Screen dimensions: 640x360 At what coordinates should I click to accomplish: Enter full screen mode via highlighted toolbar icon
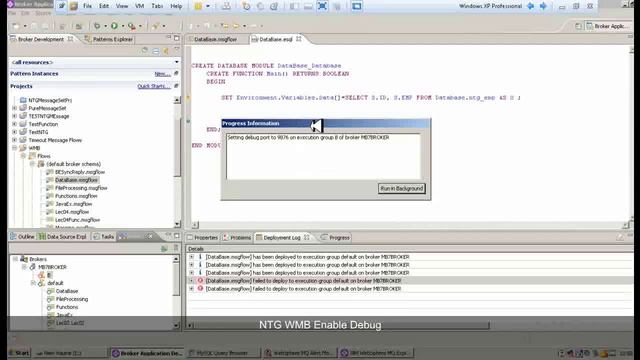322,6
